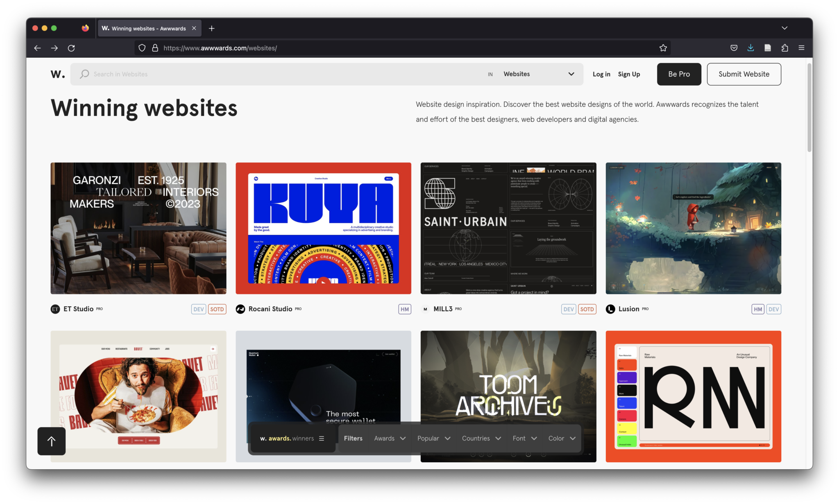
Task: Click the Awwwards W. logo
Action: 58,74
